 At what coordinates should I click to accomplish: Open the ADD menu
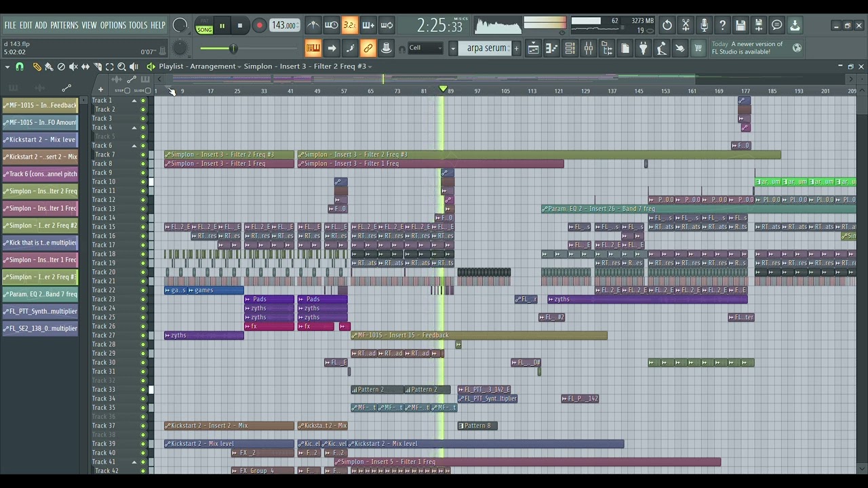point(41,25)
